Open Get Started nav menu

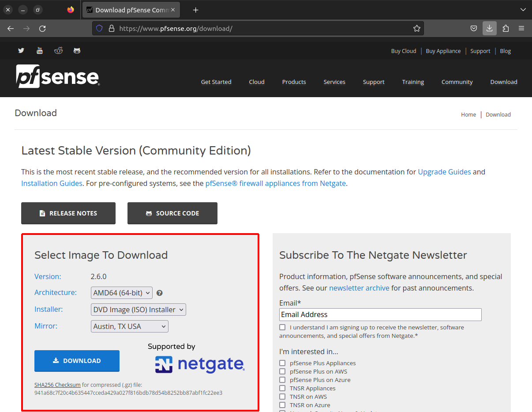(x=216, y=82)
